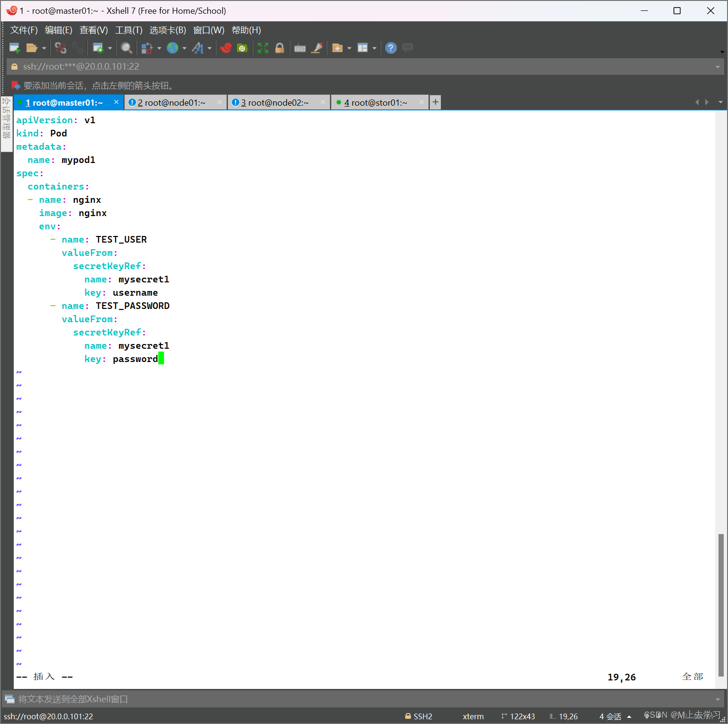Click the globe Encoding icon
Screen dimensions: 728x724
(173, 48)
